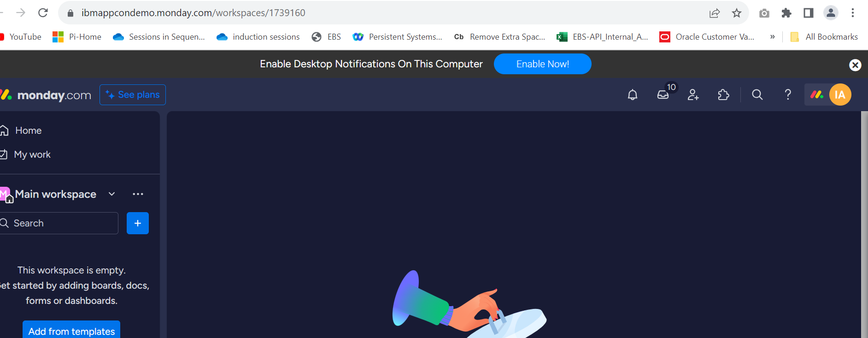Open the Sessions in Sequen... bookmark

coord(159,37)
